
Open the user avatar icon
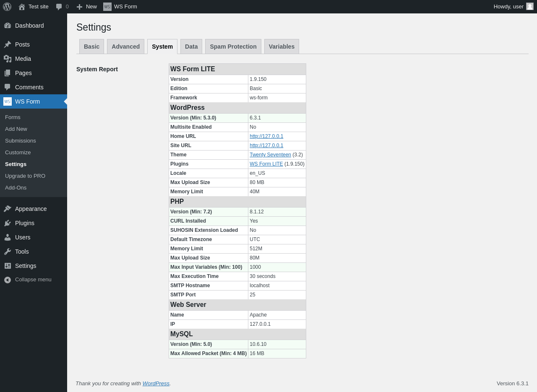click(x=530, y=6)
